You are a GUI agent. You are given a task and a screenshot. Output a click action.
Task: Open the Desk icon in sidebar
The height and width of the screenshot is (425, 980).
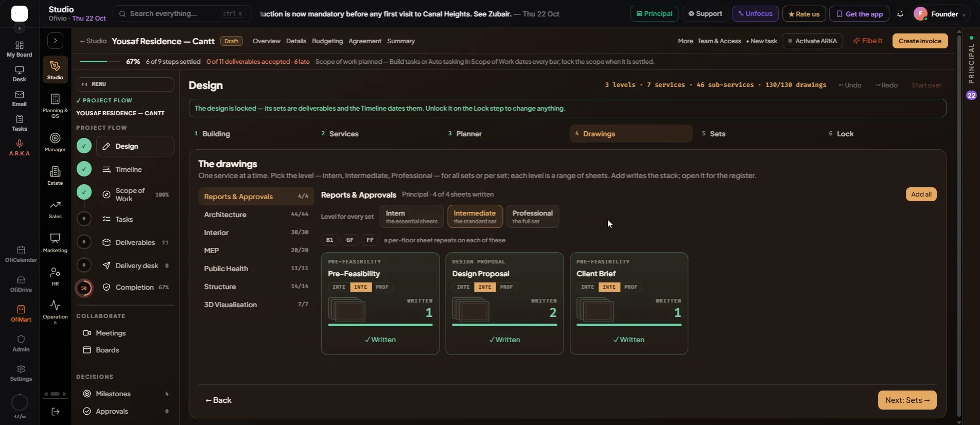click(x=20, y=74)
